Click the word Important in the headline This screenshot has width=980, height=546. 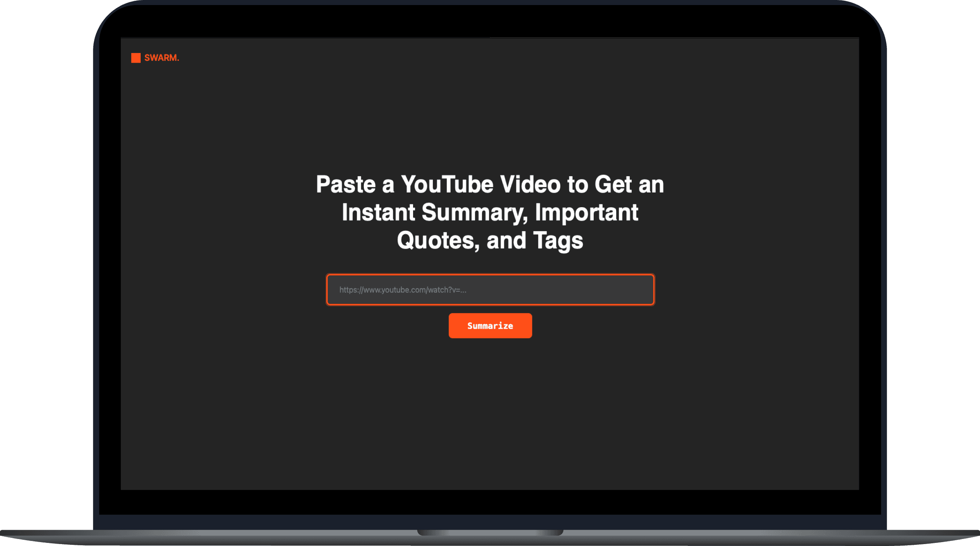(586, 213)
